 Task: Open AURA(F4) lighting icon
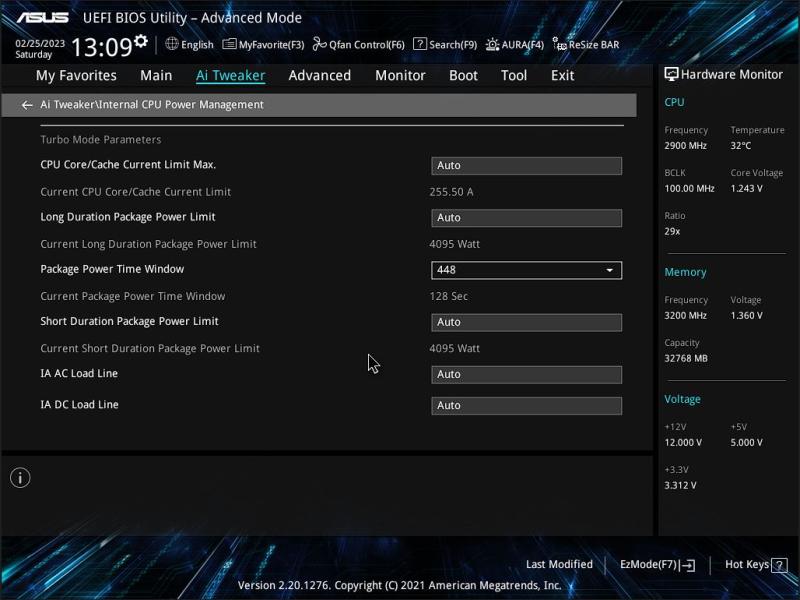click(492, 44)
